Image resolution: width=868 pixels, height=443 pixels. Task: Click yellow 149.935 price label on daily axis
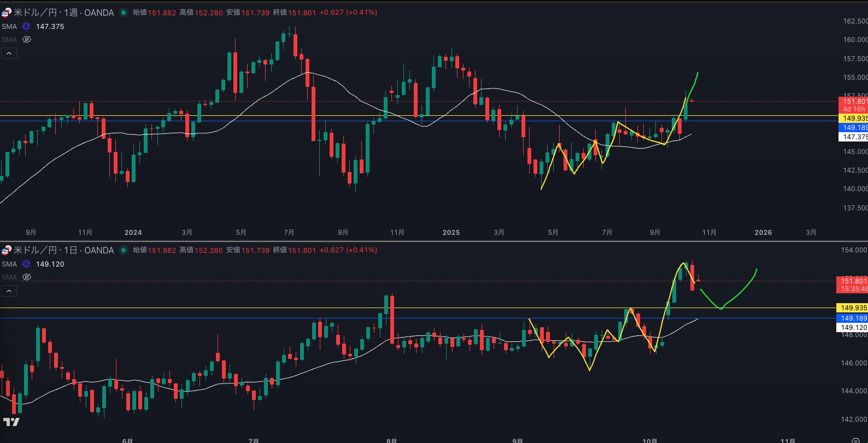[x=853, y=308]
